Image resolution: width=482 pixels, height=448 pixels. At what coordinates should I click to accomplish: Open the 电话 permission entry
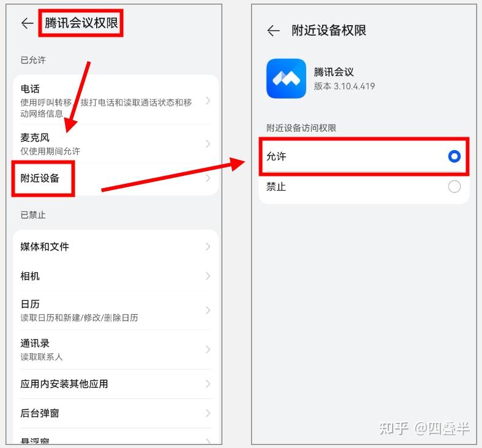click(x=116, y=100)
